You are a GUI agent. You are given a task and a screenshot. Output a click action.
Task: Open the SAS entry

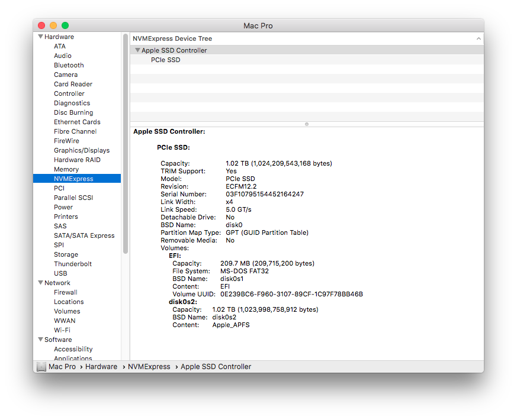pos(60,226)
